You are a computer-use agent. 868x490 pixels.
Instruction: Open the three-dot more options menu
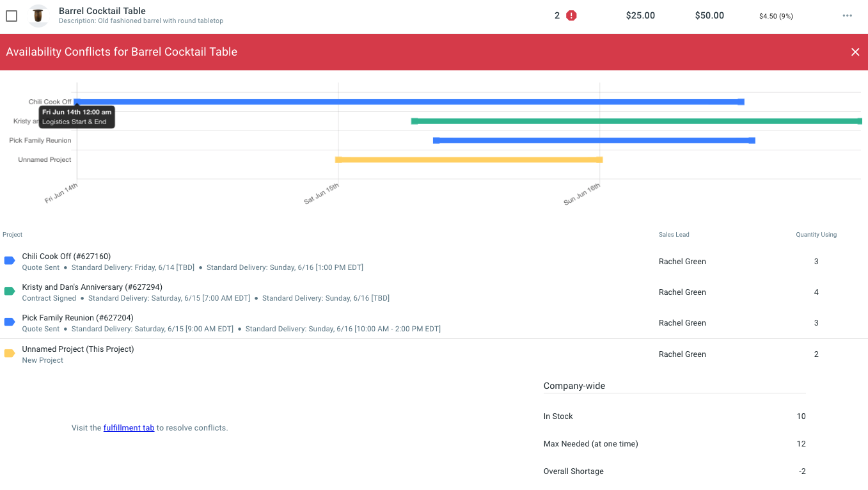point(848,16)
